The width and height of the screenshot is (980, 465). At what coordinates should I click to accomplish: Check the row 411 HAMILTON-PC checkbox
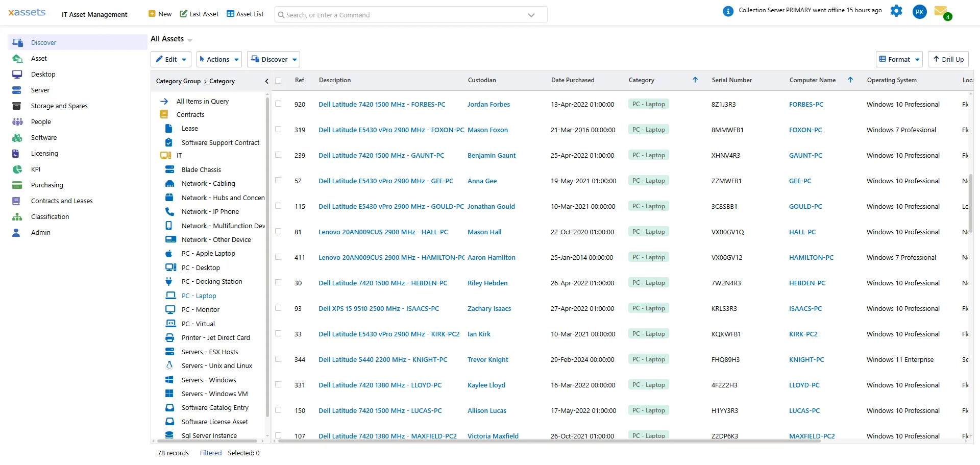(x=278, y=257)
